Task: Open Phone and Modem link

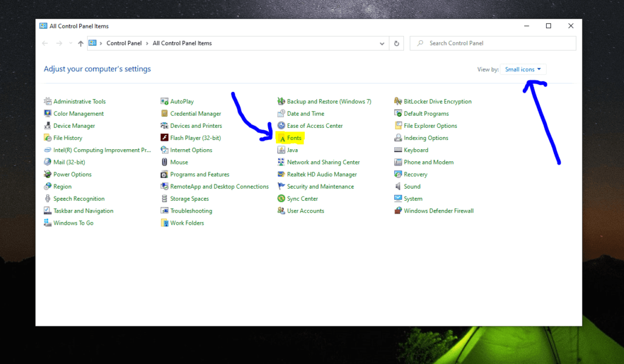Action: pos(428,162)
